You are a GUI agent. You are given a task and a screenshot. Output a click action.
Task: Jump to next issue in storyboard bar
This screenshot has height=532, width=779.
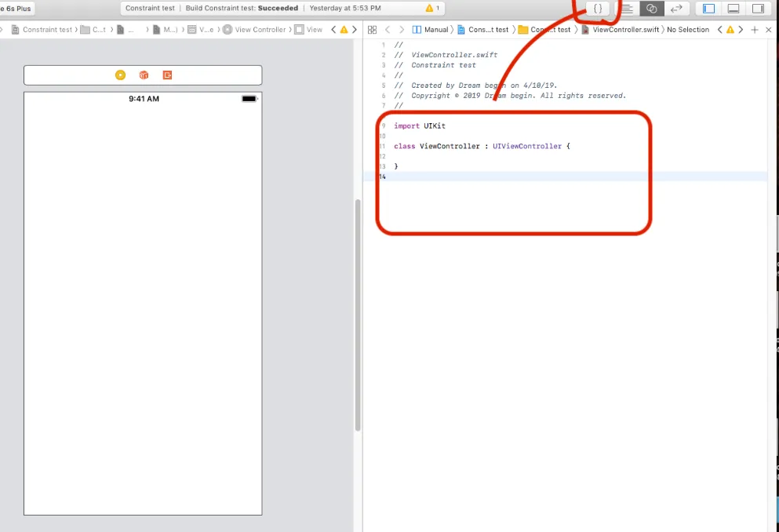(x=355, y=30)
